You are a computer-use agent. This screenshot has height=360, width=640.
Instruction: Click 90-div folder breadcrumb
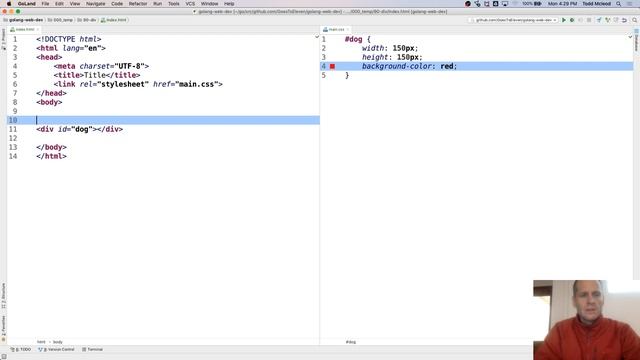coord(87,20)
